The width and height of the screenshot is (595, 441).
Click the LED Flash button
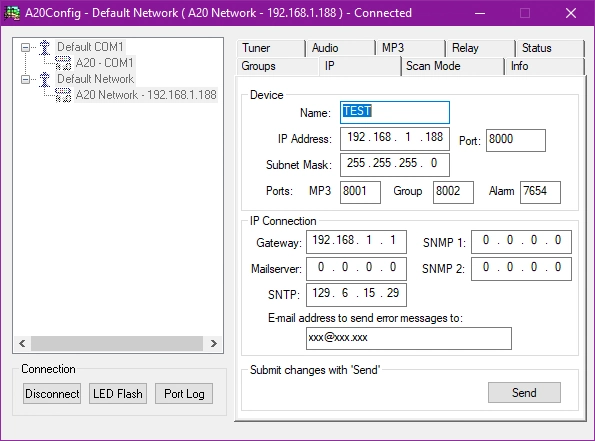point(118,394)
